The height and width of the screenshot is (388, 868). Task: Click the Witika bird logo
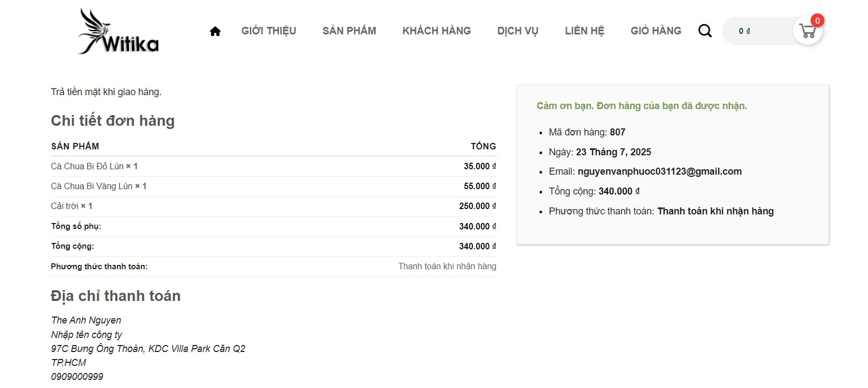118,31
